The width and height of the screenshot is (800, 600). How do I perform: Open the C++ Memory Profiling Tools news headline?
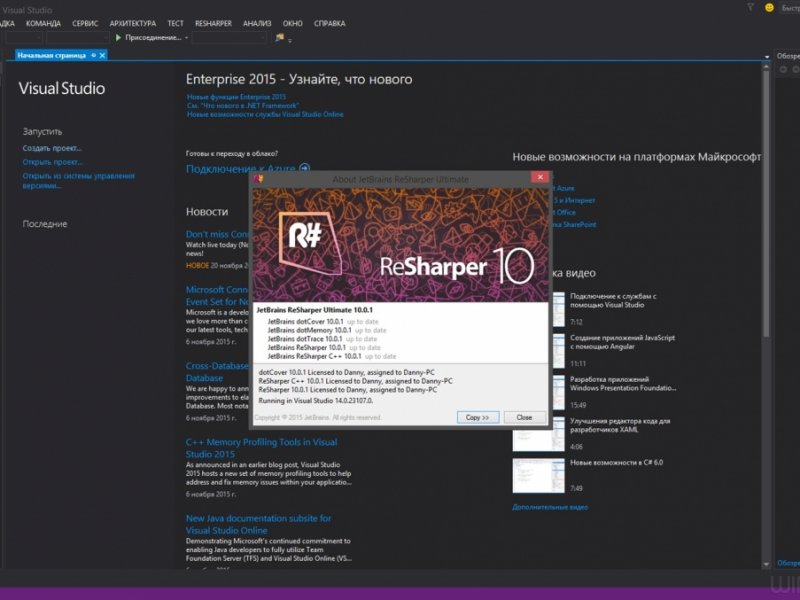pyautogui.click(x=261, y=448)
